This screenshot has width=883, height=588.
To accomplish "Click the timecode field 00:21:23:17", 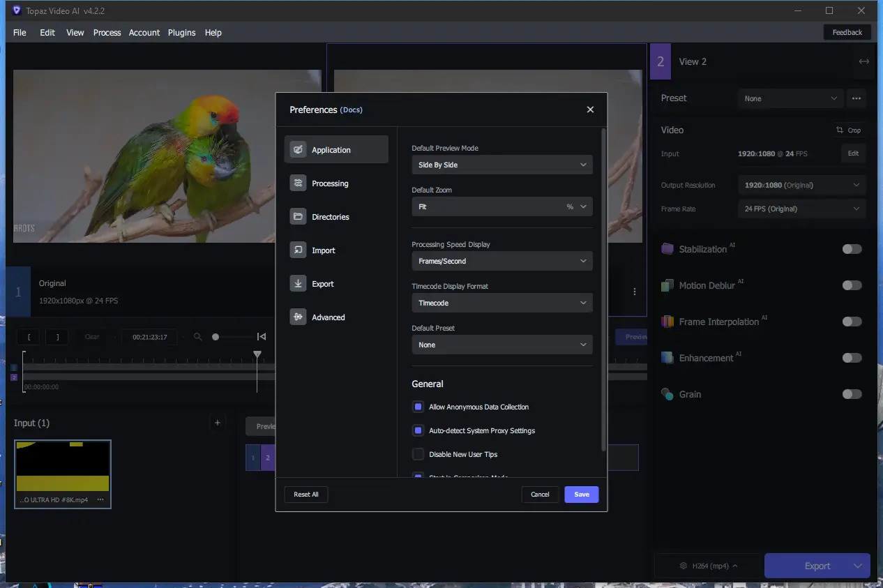I will pyautogui.click(x=149, y=337).
